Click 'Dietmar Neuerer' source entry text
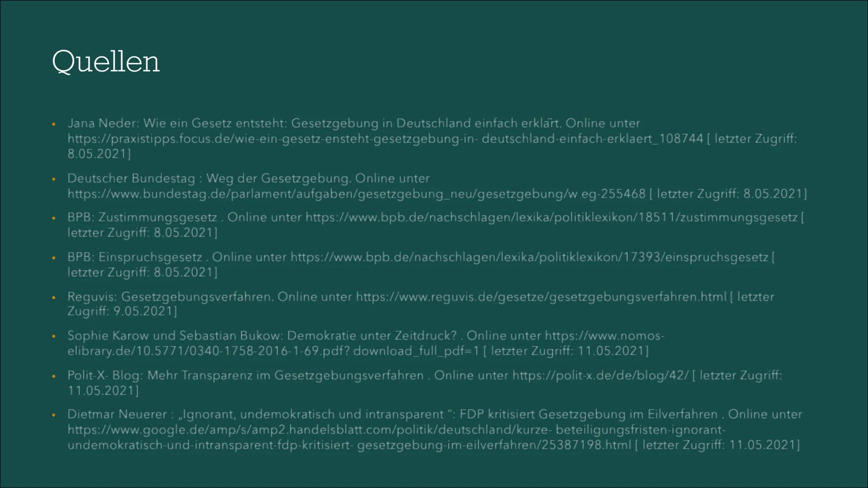868x488 pixels. [x=117, y=414]
